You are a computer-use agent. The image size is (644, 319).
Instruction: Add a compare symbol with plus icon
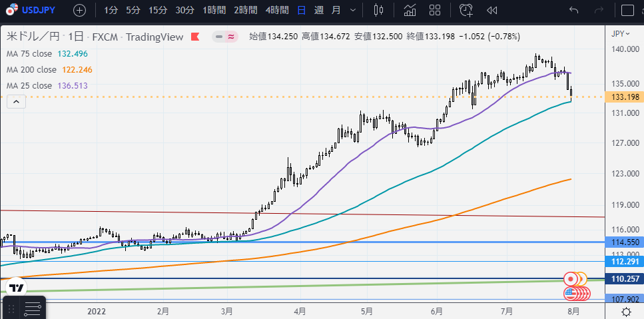(79, 10)
